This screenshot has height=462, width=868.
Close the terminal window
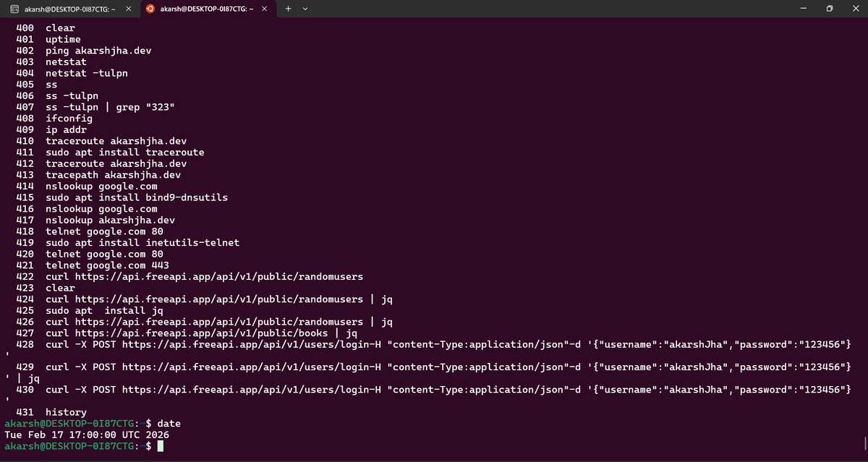(x=855, y=9)
